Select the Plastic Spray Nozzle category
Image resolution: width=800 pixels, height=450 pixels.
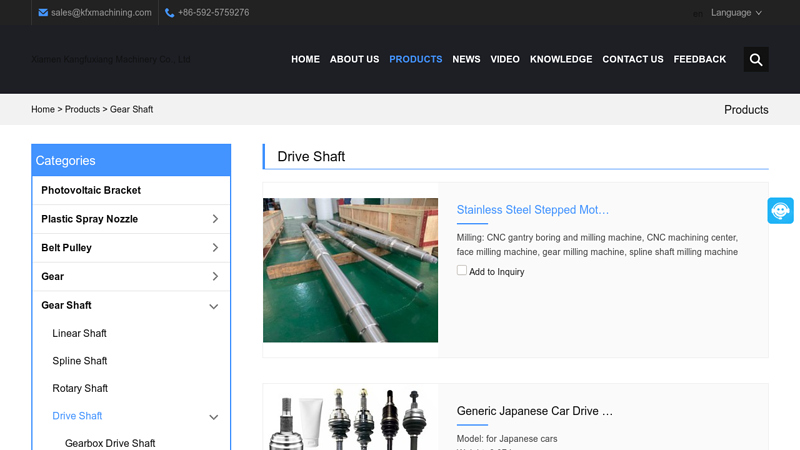coord(89,219)
